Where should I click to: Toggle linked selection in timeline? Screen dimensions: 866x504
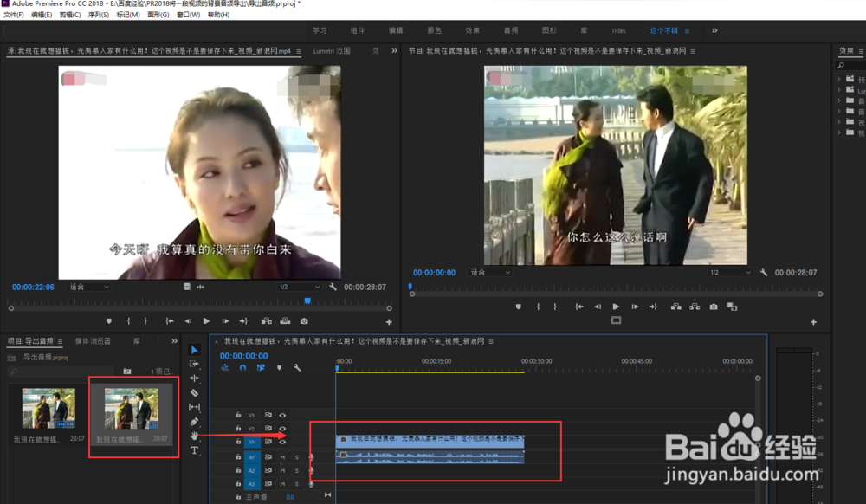click(261, 368)
